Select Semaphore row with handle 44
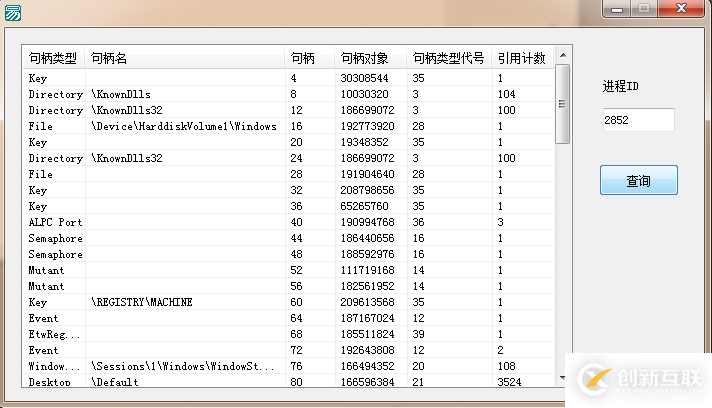The height and width of the screenshot is (408, 712). click(x=288, y=238)
